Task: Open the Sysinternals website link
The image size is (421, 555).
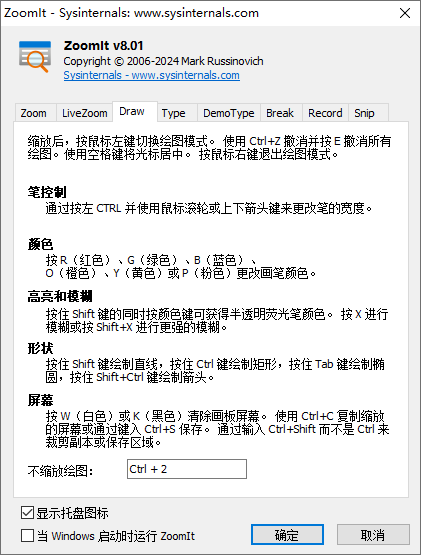Action: click(x=152, y=75)
